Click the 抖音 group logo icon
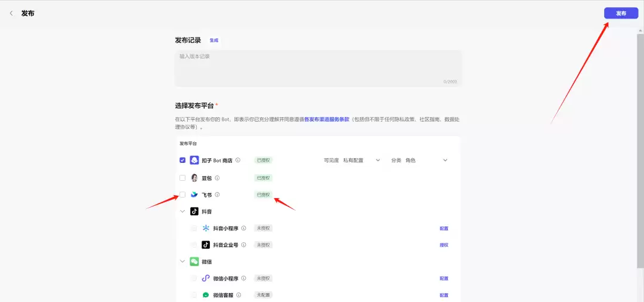Screen dimensions: 644x302 coord(194,211)
